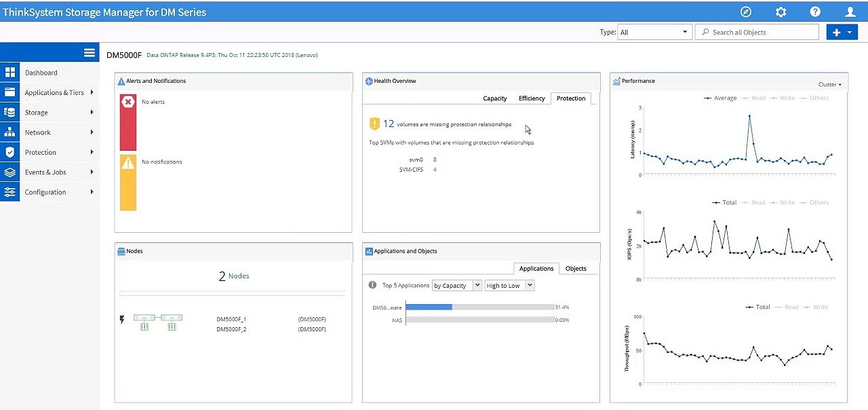Screen dimensions: 868x410
Task: Select the Applications tab
Action: point(536,269)
